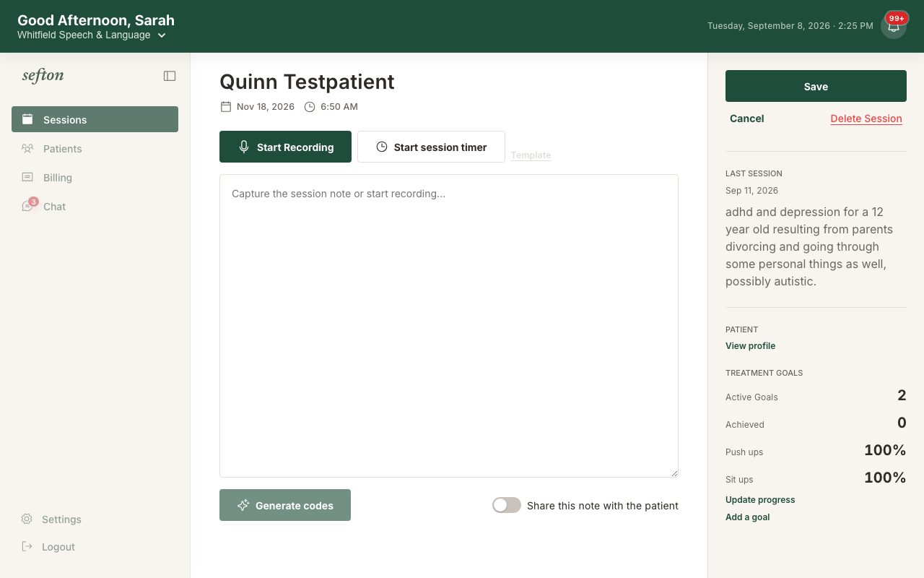This screenshot has height=578, width=924.
Task: Start session timer
Action: click(x=431, y=147)
